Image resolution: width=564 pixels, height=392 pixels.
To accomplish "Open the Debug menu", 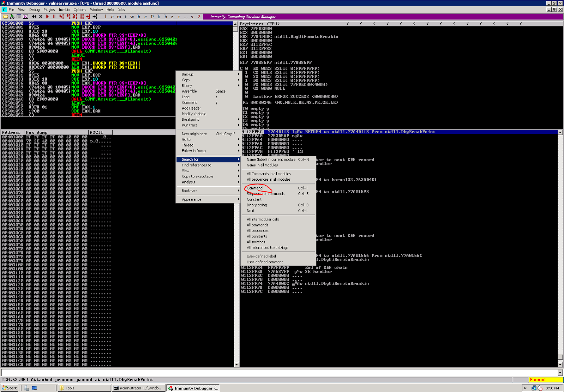I will tap(35, 10).
